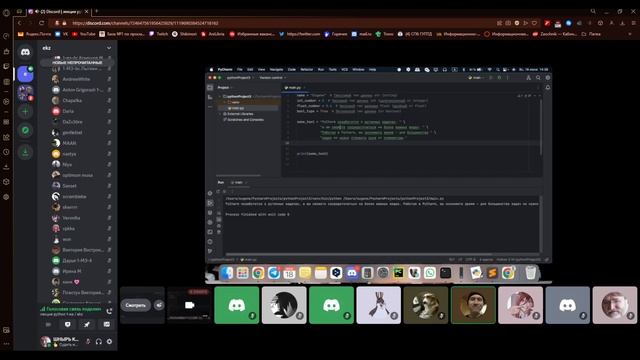Click the Смотреть watch stream button
640x360 pixels.
136,305
